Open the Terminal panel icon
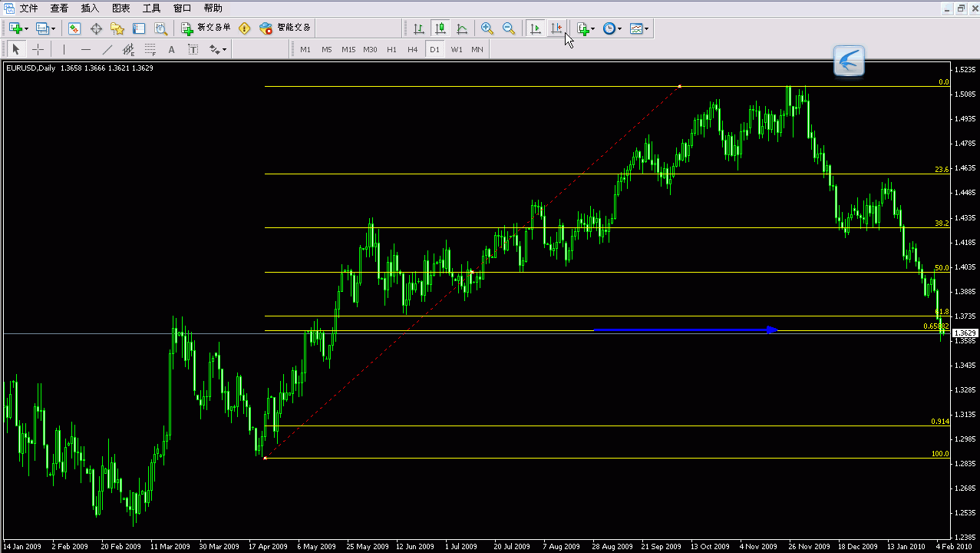This screenshot has width=980, height=553. tap(139, 28)
